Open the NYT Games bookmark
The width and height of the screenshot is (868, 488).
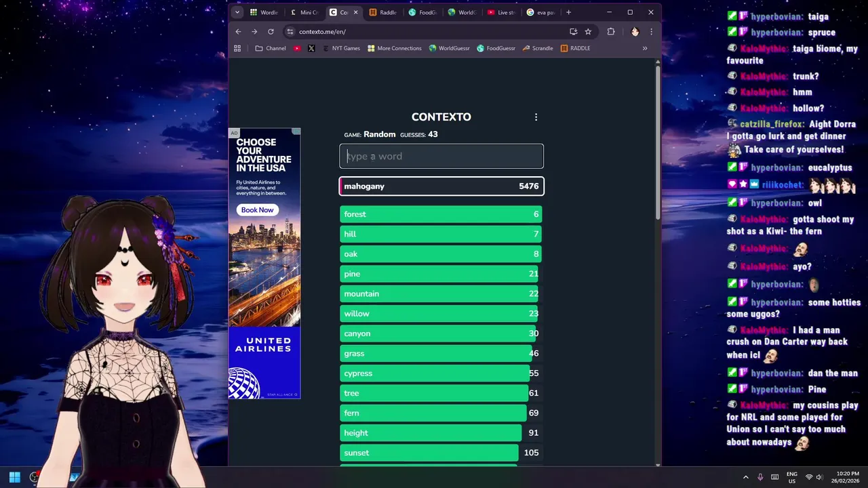tap(341, 48)
